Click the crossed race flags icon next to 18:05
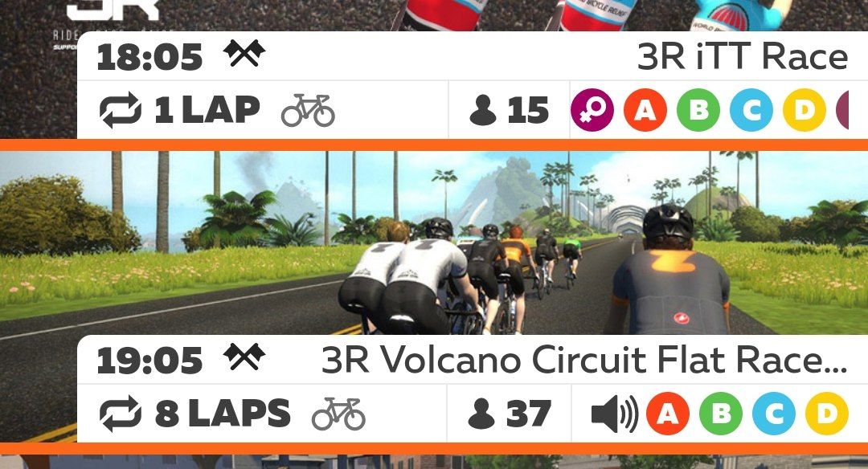This screenshot has height=469, width=868. 244,54
